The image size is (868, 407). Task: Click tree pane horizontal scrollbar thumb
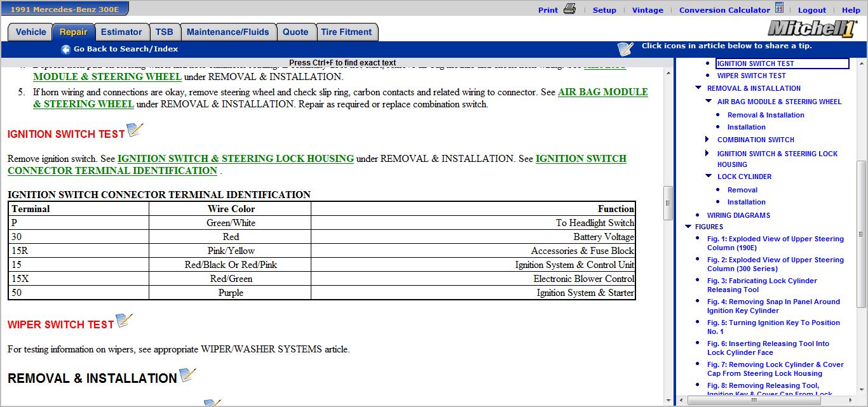[755, 401]
